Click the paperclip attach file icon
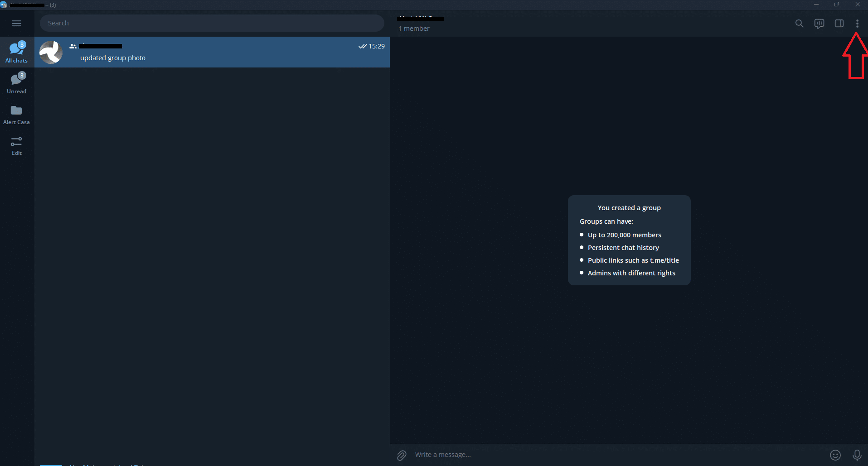 click(x=402, y=455)
